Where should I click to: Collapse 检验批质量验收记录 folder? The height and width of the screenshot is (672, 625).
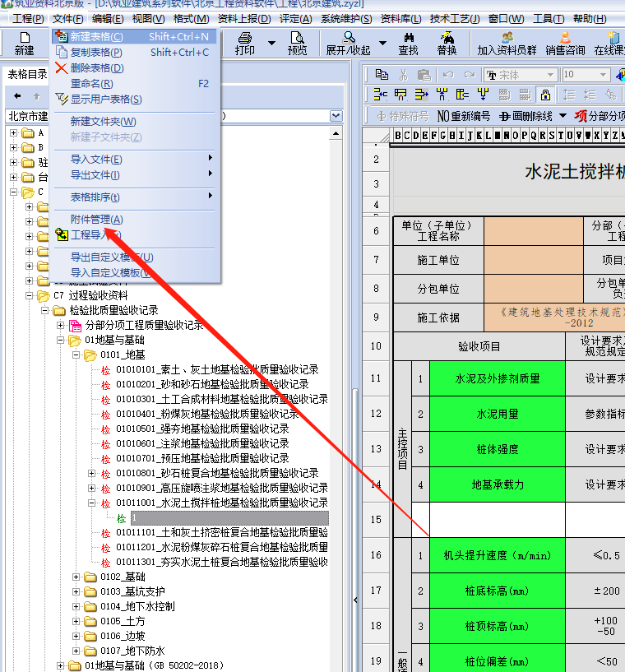click(x=44, y=310)
